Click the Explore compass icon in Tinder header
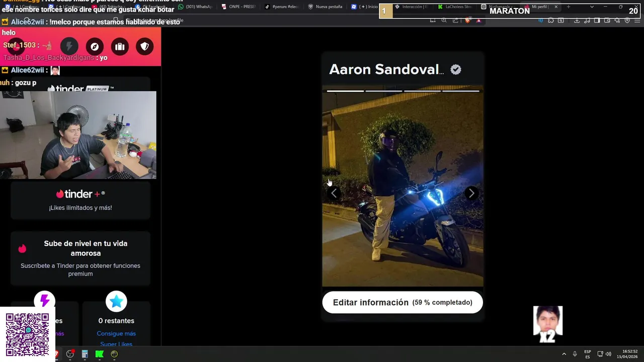Image resolution: width=644 pixels, height=362 pixels. pos(95,47)
